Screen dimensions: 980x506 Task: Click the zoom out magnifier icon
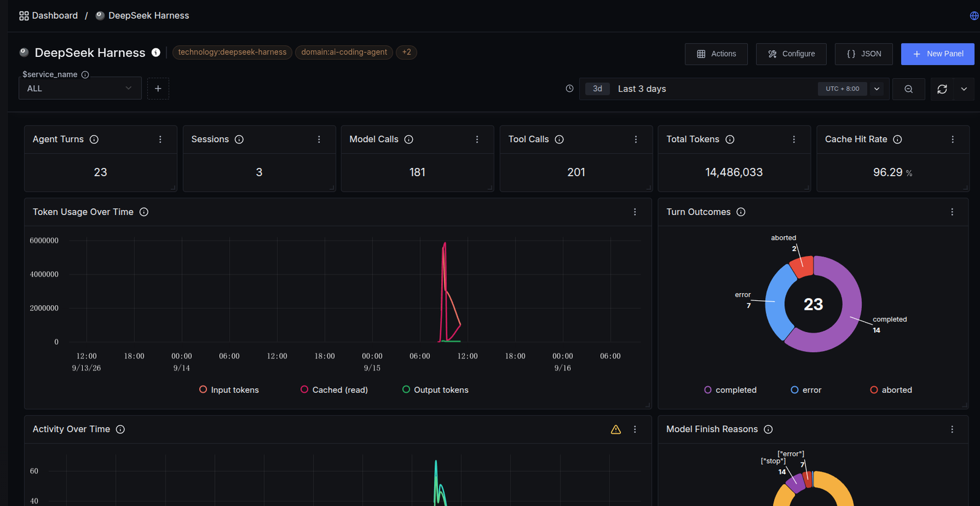[909, 89]
